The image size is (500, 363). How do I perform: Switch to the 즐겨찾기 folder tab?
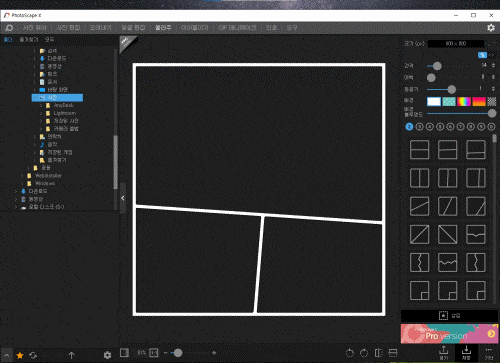pos(29,40)
